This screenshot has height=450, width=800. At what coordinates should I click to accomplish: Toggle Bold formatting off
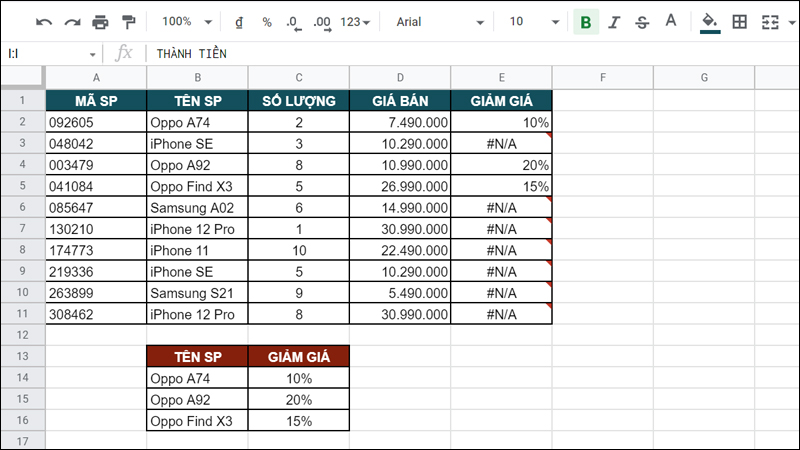click(x=586, y=22)
